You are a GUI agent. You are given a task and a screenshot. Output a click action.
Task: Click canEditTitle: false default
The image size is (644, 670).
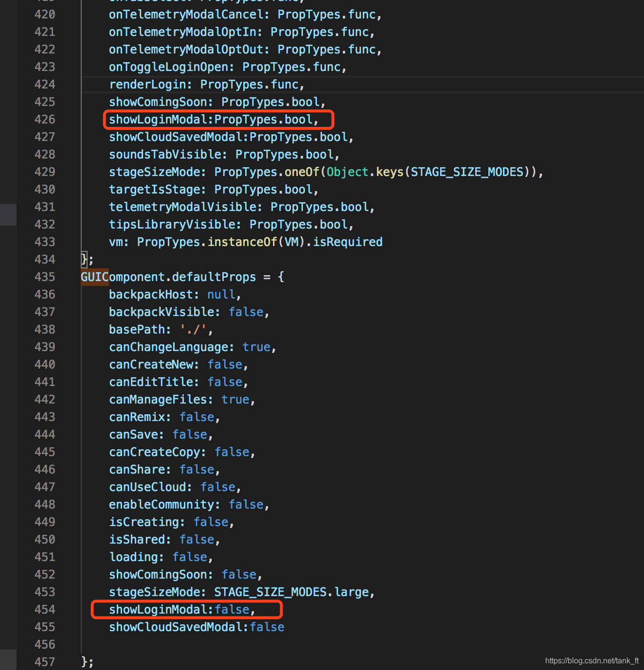coord(179,382)
